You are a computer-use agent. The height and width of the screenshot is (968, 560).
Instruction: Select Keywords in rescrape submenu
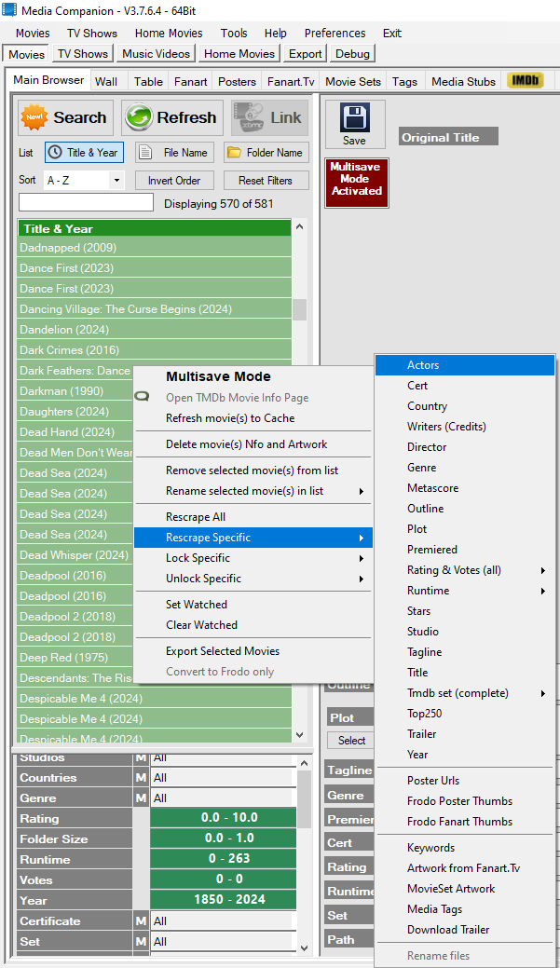click(464, 848)
